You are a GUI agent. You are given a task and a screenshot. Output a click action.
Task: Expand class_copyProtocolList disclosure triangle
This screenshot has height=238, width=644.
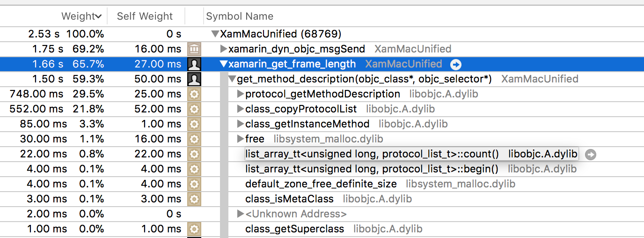241,109
